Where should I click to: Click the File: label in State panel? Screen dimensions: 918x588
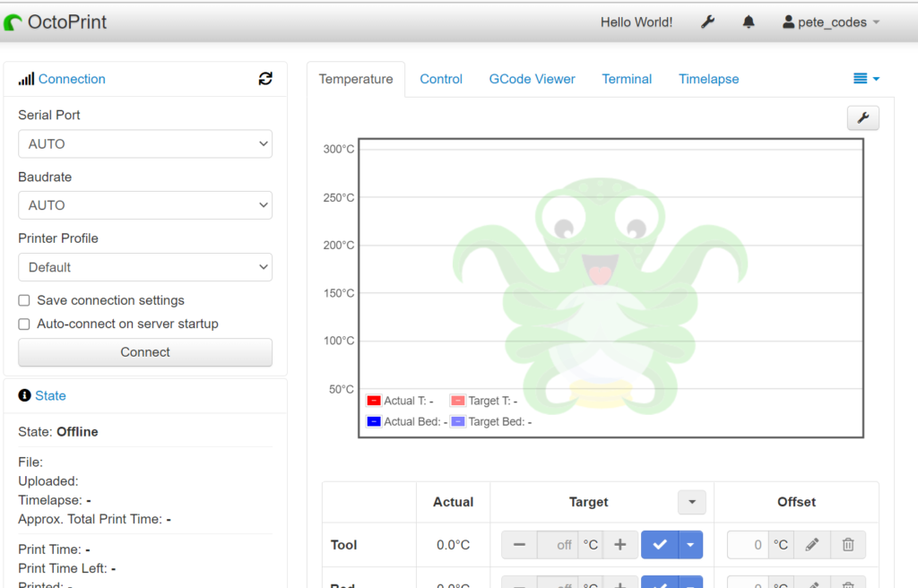coord(30,463)
